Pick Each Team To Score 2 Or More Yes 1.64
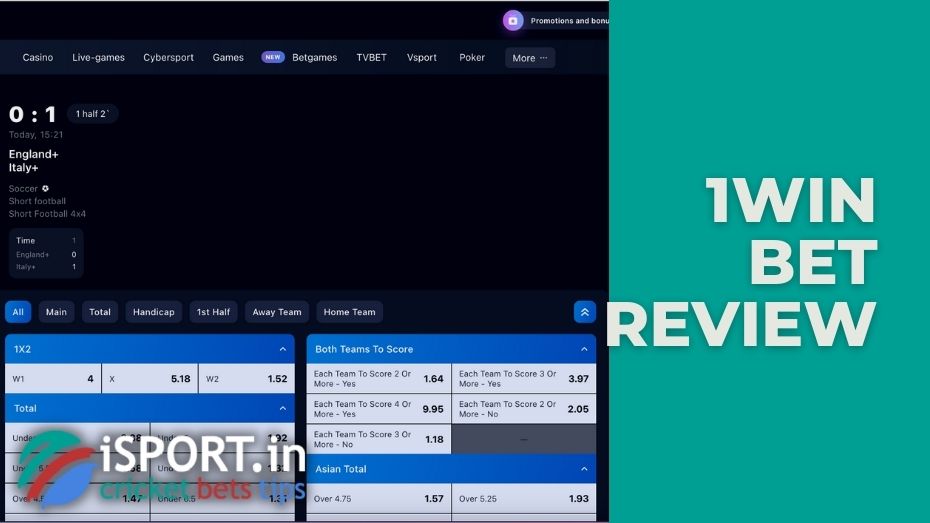This screenshot has height=523, width=930. pyautogui.click(x=378, y=379)
